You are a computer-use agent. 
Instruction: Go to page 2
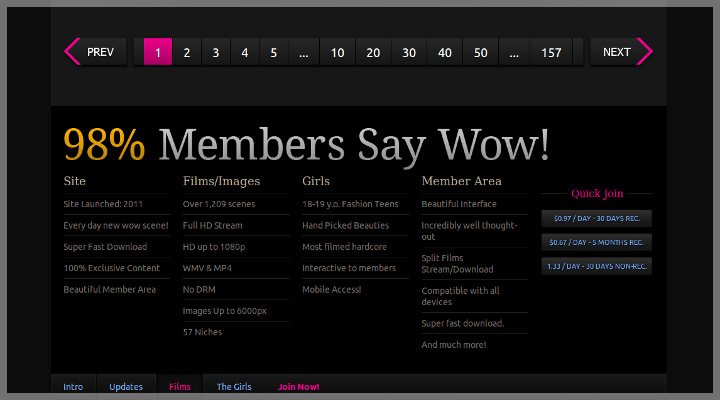coord(186,52)
